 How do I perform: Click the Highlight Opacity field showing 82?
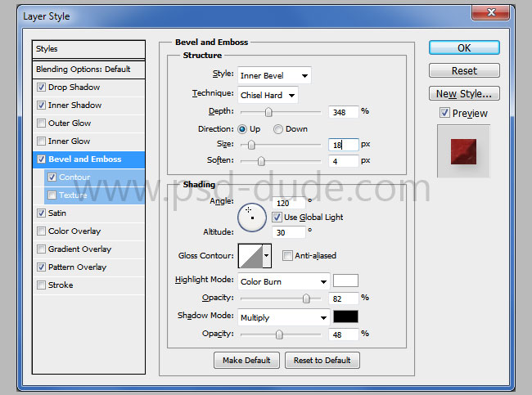(x=344, y=298)
